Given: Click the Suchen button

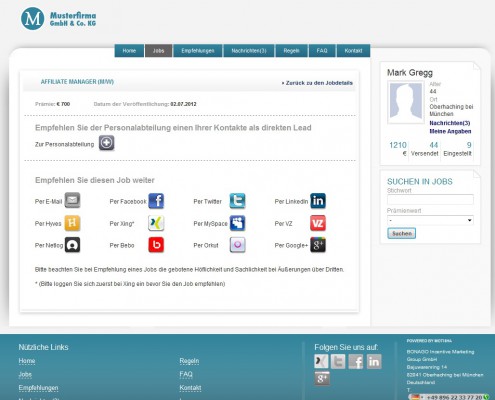Looking at the screenshot, I should [402, 233].
